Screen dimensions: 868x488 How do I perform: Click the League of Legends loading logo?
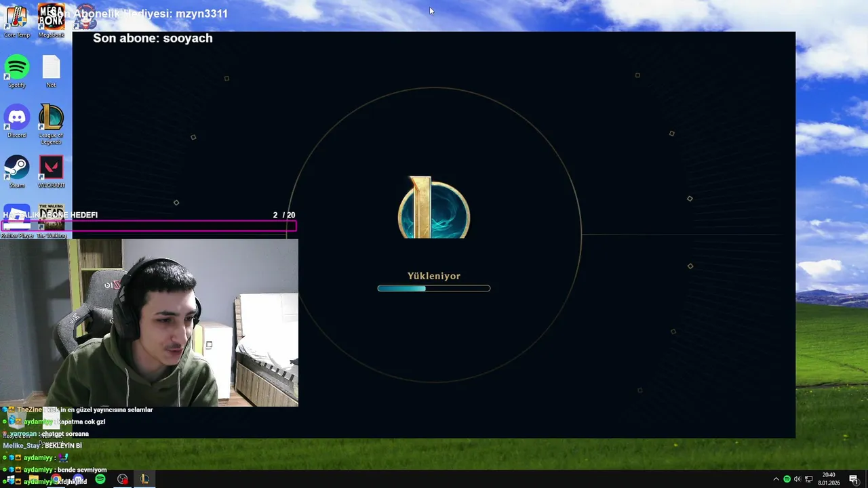pos(433,207)
